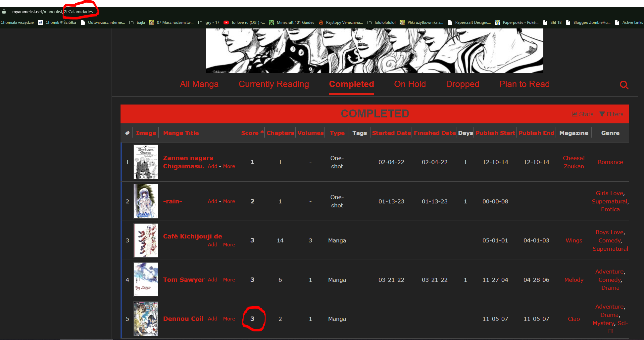The image size is (644, 340).
Task: Switch to the All Manga tab
Action: 199,84
